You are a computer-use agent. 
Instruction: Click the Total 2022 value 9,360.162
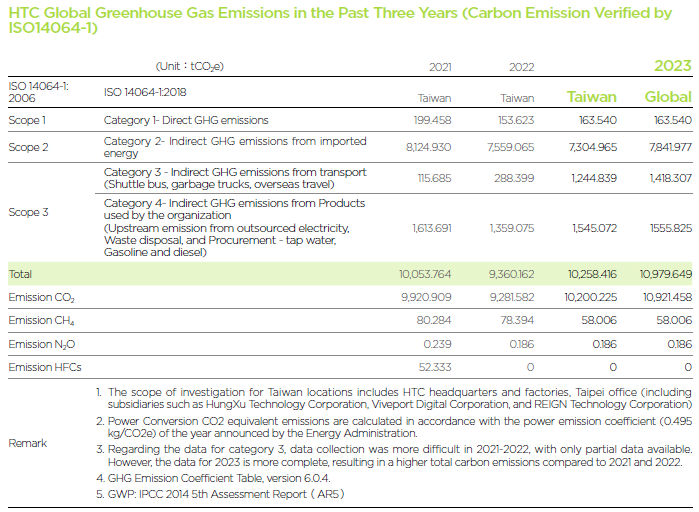click(x=511, y=274)
